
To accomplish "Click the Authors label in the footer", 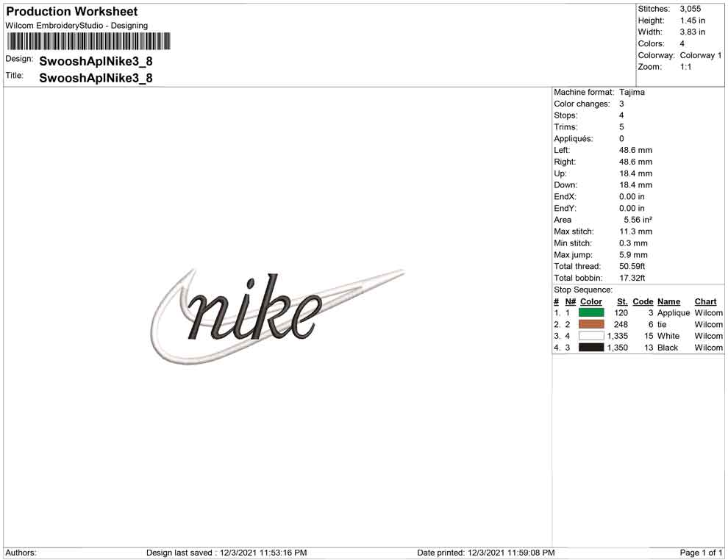I will (21, 553).
